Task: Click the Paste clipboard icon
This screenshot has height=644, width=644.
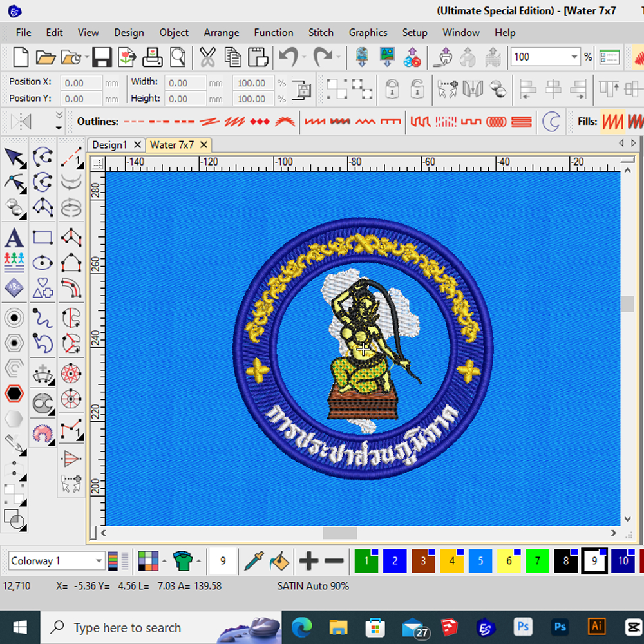Action: point(258,57)
